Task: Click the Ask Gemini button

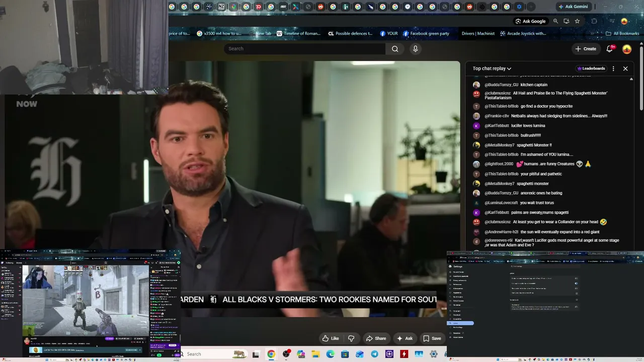Action: (573, 7)
